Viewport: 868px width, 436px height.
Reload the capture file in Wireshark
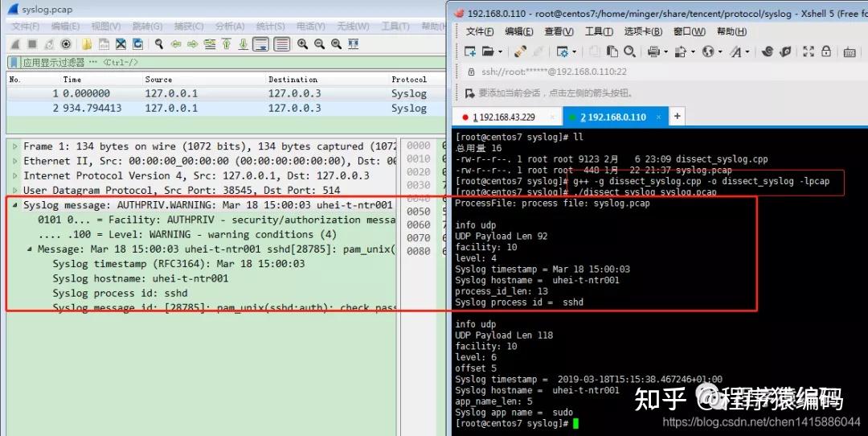pyautogui.click(x=137, y=44)
